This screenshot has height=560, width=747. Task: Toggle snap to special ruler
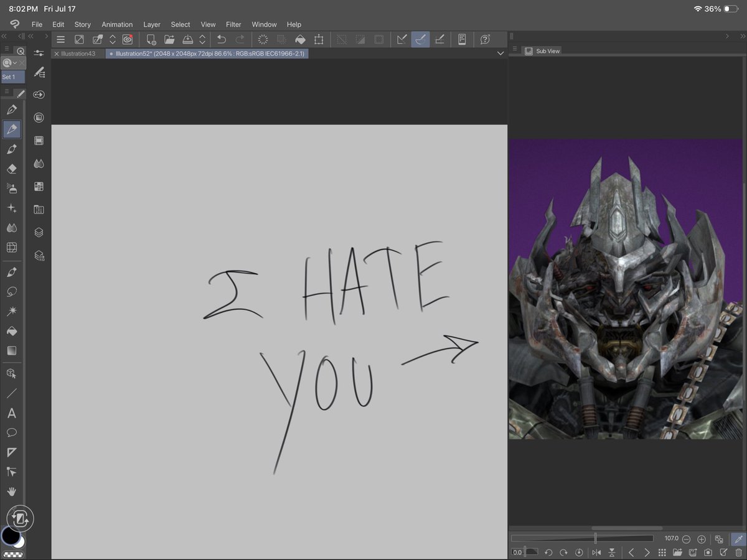(421, 39)
